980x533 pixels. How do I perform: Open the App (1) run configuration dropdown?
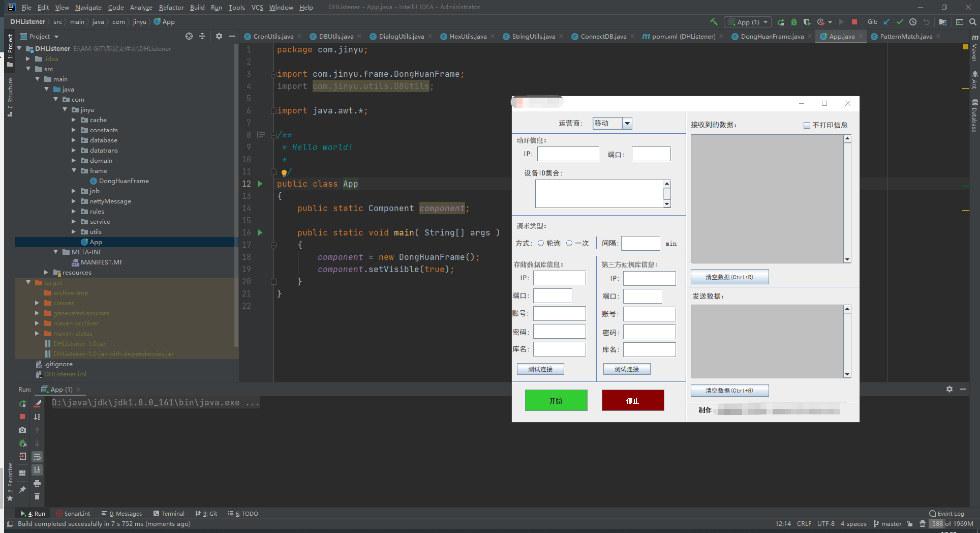point(749,22)
